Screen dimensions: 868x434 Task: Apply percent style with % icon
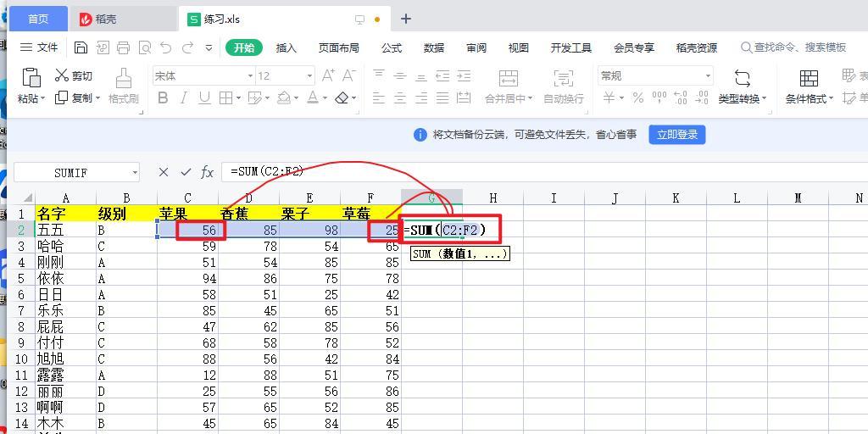(638, 98)
